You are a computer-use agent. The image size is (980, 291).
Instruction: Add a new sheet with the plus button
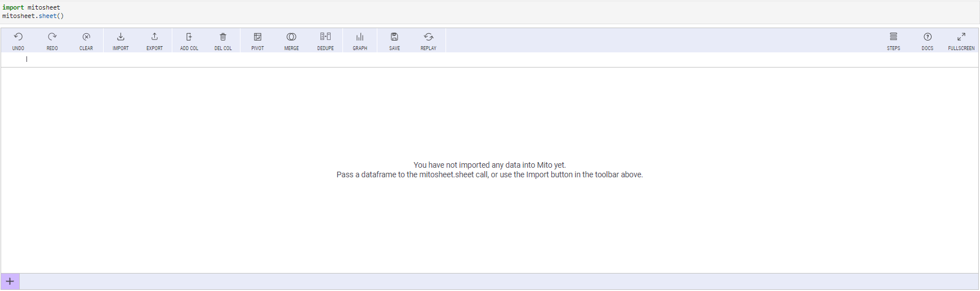10,281
